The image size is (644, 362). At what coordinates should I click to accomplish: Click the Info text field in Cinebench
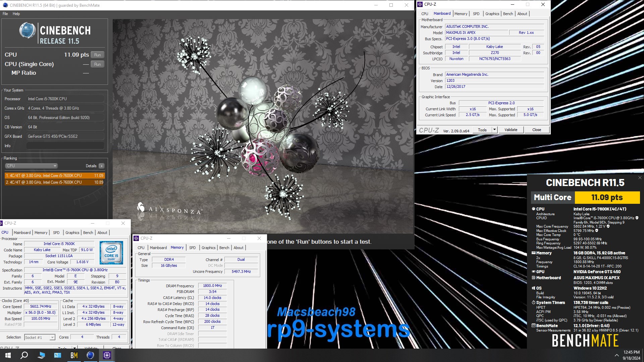coord(65,146)
